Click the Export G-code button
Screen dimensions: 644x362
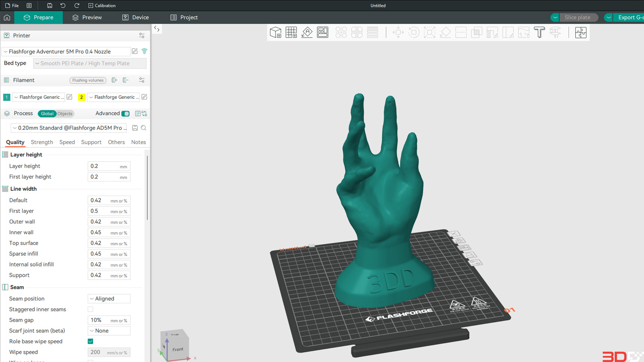pos(629,17)
